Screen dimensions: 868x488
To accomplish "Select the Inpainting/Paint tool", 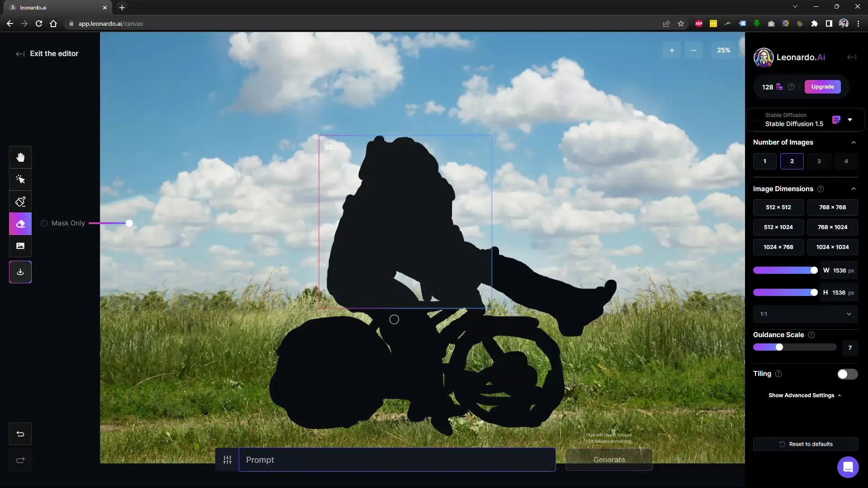I will tap(20, 202).
